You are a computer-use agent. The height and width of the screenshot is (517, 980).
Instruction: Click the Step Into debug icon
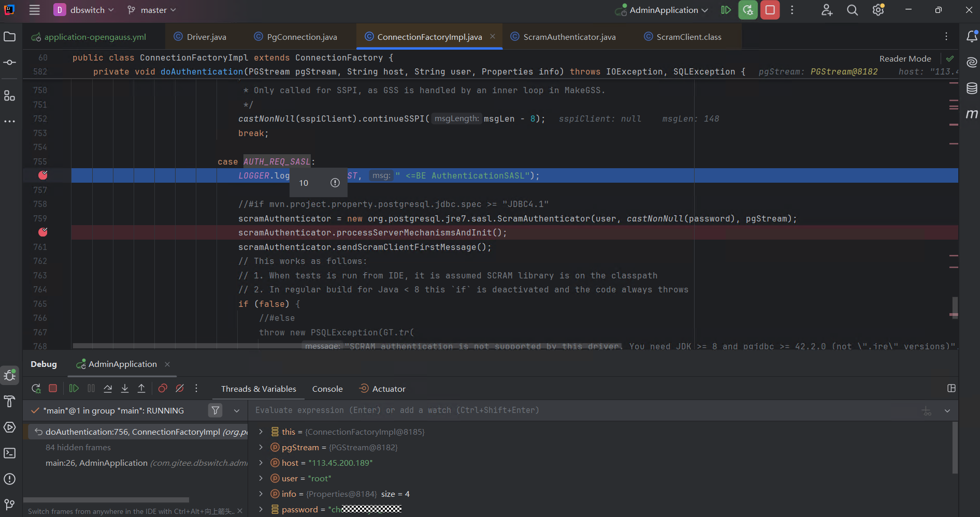(125, 389)
